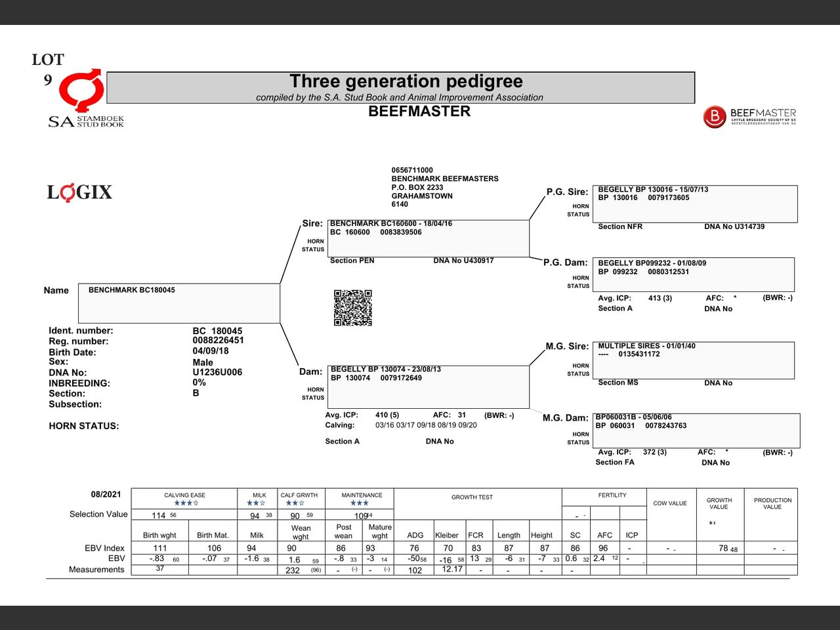
Task: Click the Calf Growth star rating
Action: [x=295, y=503]
